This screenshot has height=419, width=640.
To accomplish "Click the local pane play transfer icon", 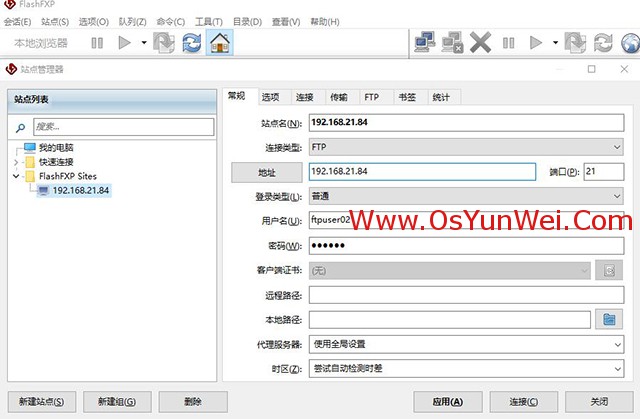I will (124, 42).
